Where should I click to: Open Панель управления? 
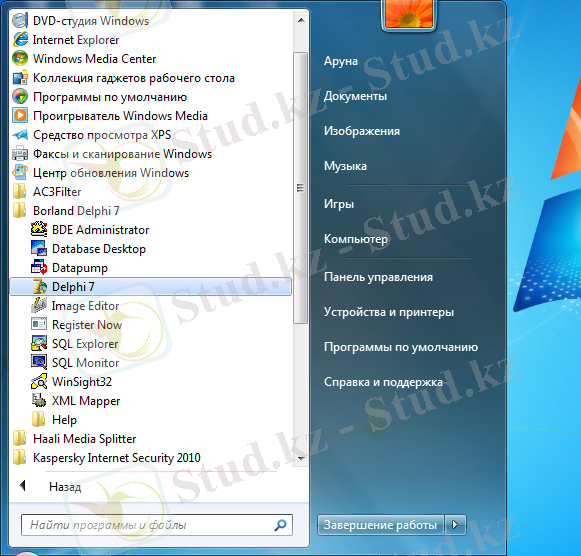(378, 277)
